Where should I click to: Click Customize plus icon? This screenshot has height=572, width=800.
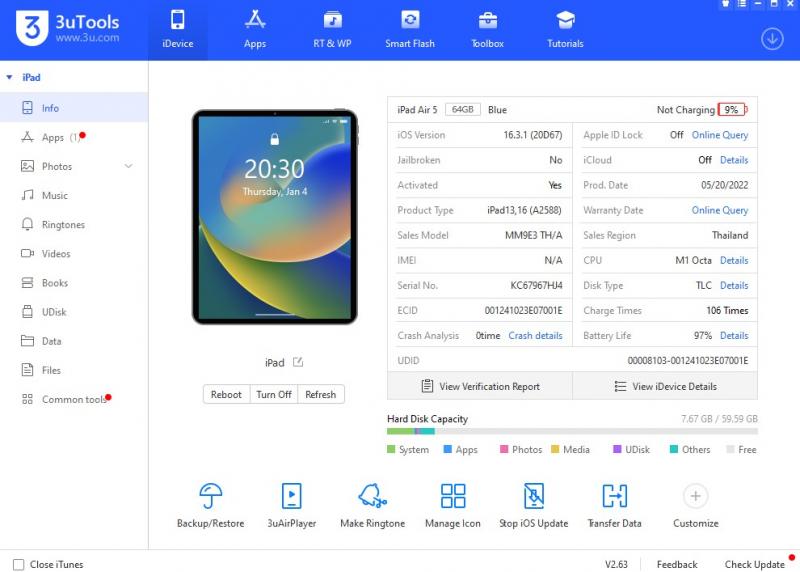tap(695, 496)
